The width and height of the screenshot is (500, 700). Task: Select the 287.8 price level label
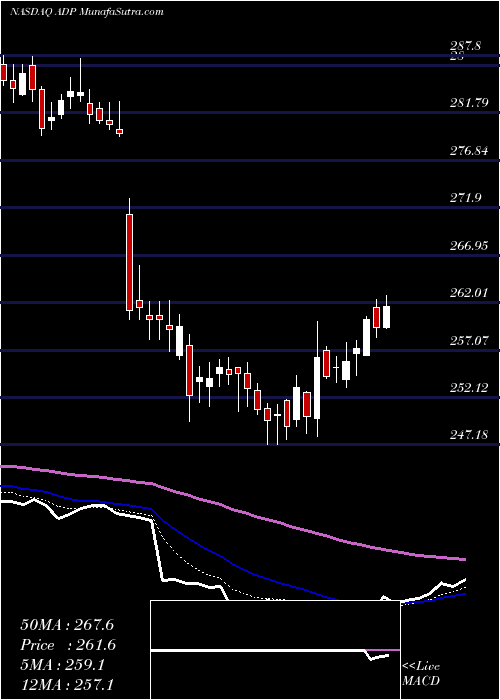click(468, 46)
